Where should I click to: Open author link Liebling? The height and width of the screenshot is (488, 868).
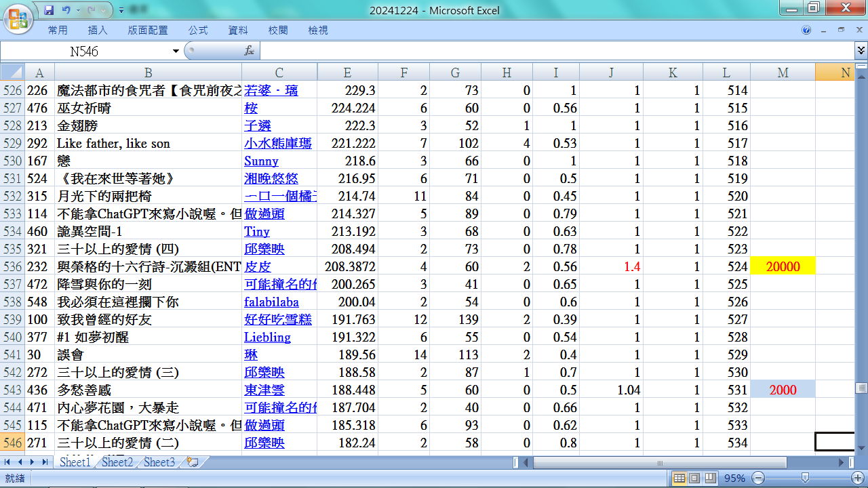point(267,337)
